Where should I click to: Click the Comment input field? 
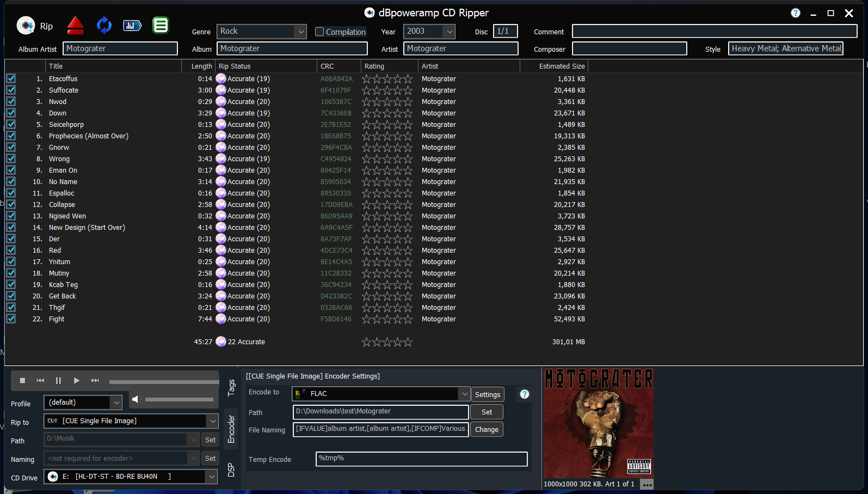click(x=715, y=32)
